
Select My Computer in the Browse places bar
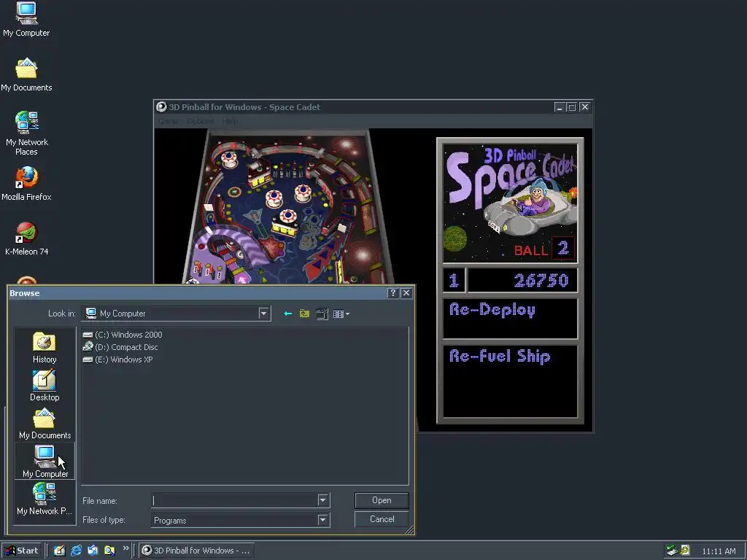click(x=44, y=461)
